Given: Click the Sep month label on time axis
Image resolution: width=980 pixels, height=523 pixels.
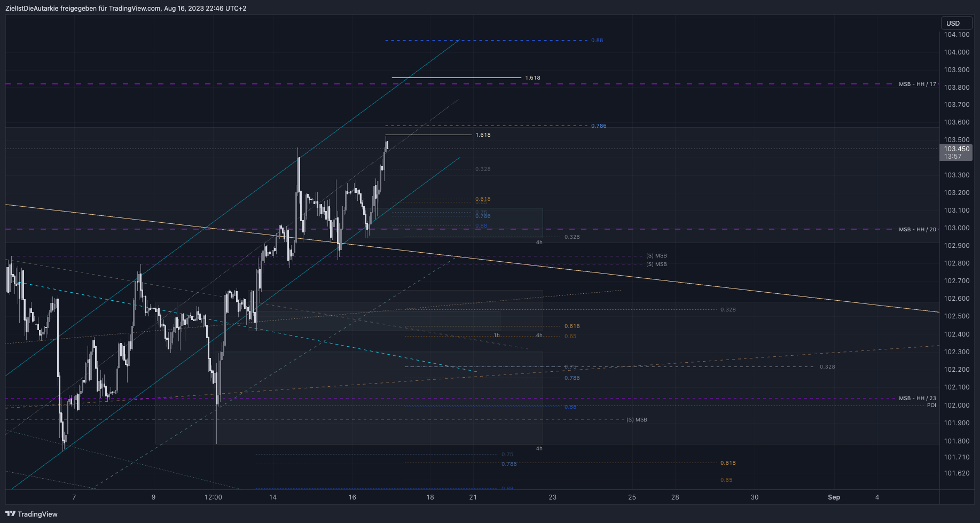Looking at the screenshot, I should pos(834,497).
